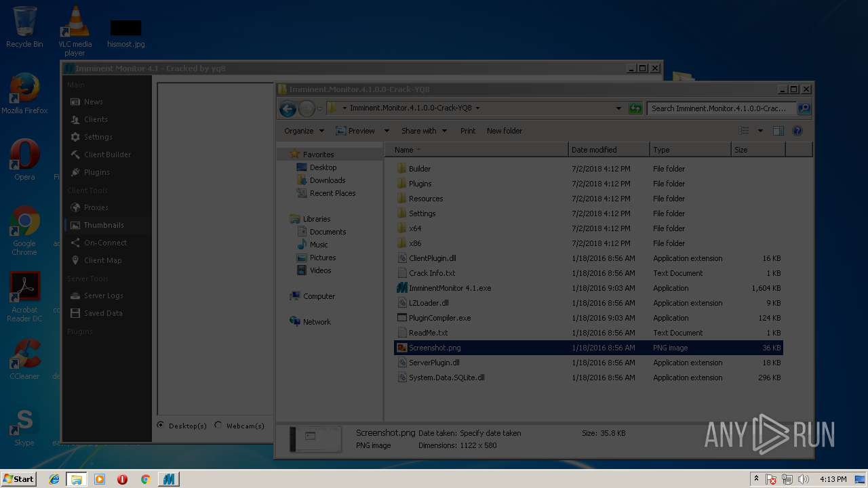Select Computer in navigation pane
Screen dimensions: 868x488
coord(319,296)
